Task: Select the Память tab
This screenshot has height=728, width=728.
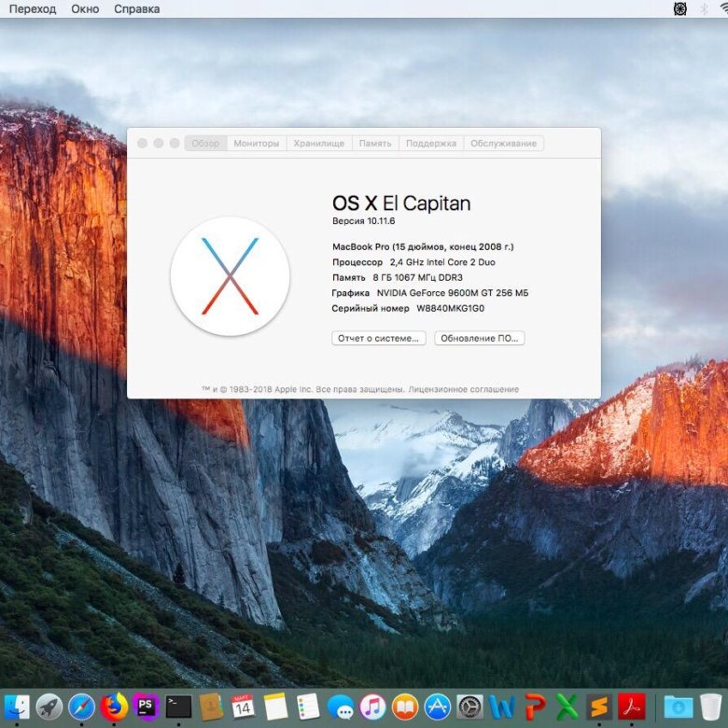Action: tap(375, 144)
